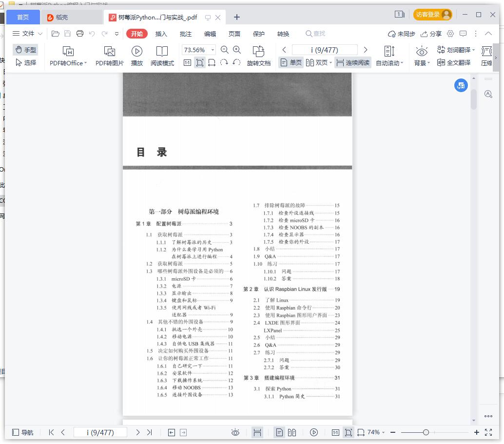The image size is (504, 444).
Task: Jump to last page in status bar
Action: [150, 432]
